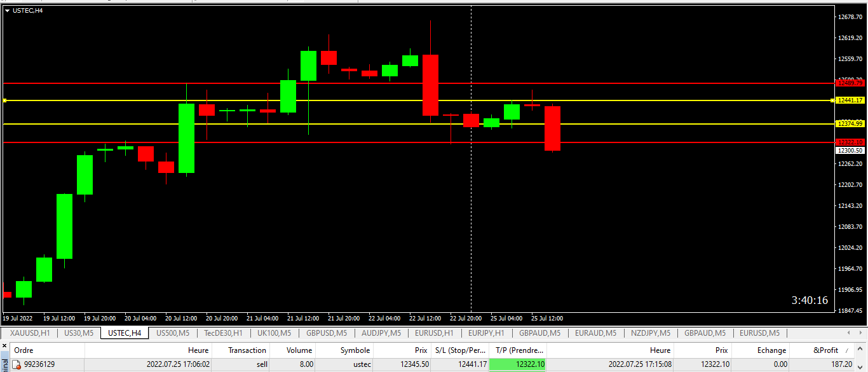868x372 pixels.
Task: Select the green T/P cell 12322.10
Action: click(x=517, y=364)
